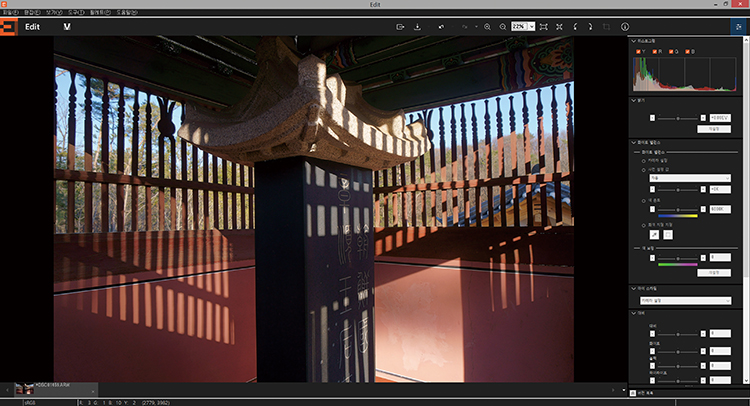This screenshot has height=406, width=750.
Task: Select the crop tool
Action: pyautogui.click(x=606, y=27)
